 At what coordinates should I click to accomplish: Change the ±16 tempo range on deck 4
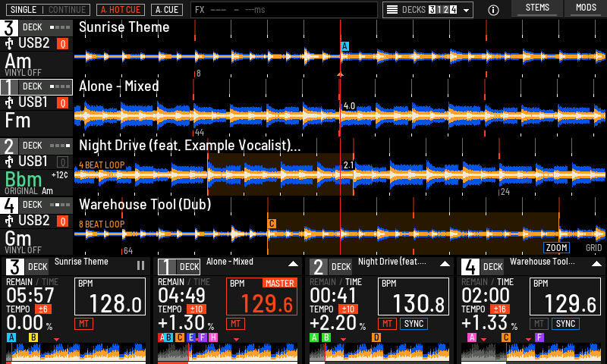[x=500, y=309]
